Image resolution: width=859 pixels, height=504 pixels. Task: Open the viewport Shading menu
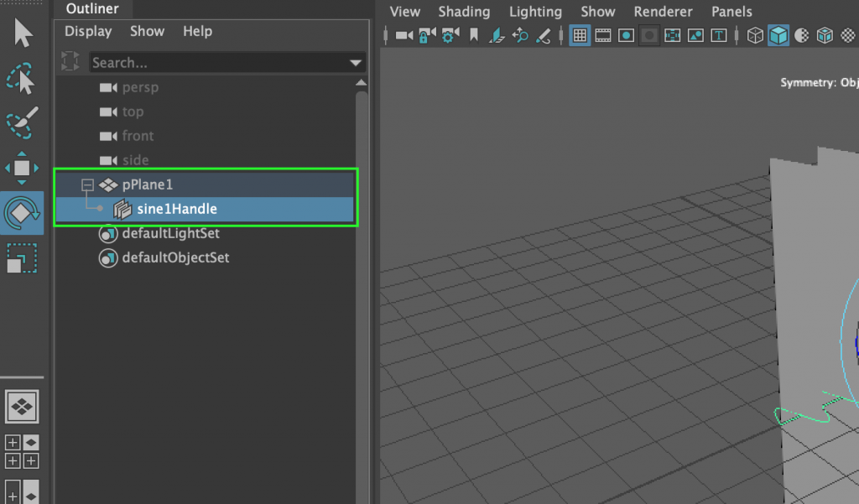point(464,12)
